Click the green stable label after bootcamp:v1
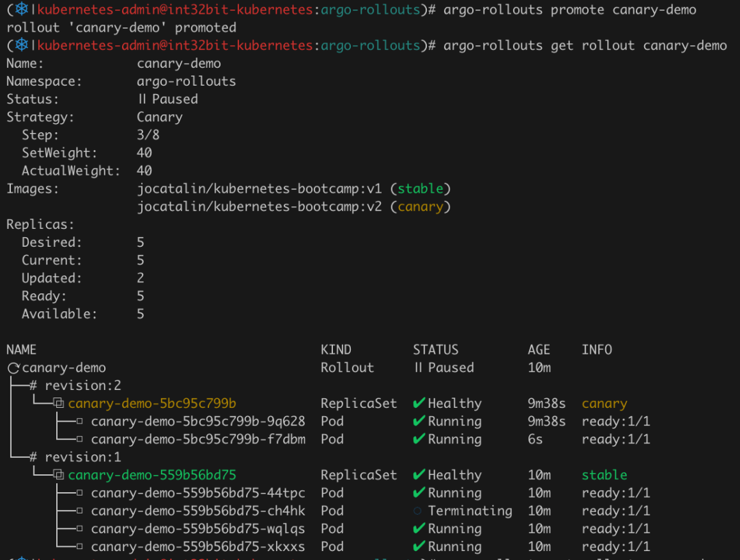The width and height of the screenshot is (740, 560). click(421, 188)
